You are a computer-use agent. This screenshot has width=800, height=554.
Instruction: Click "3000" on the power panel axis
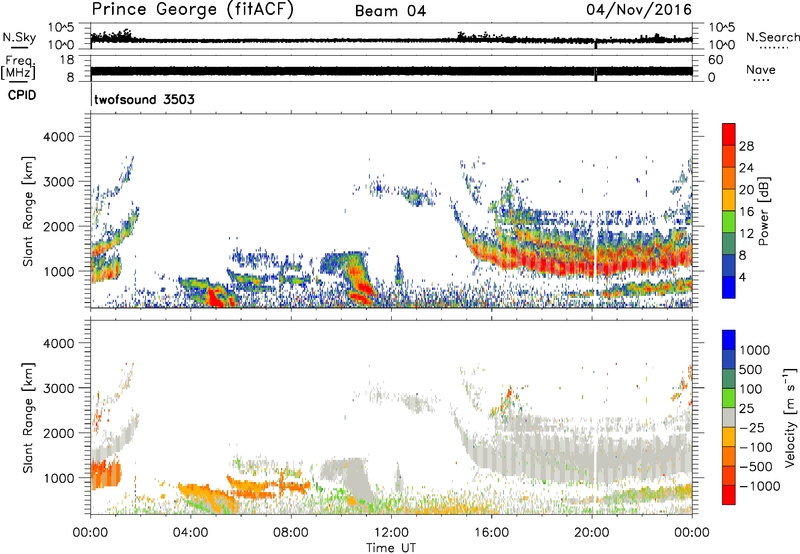coord(59,182)
